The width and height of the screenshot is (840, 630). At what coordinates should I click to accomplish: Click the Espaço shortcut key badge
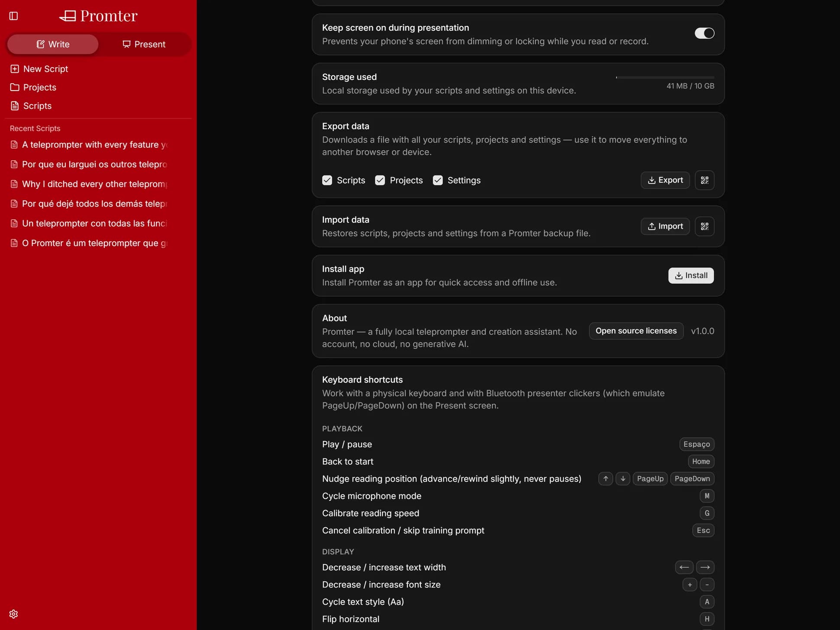tap(697, 444)
